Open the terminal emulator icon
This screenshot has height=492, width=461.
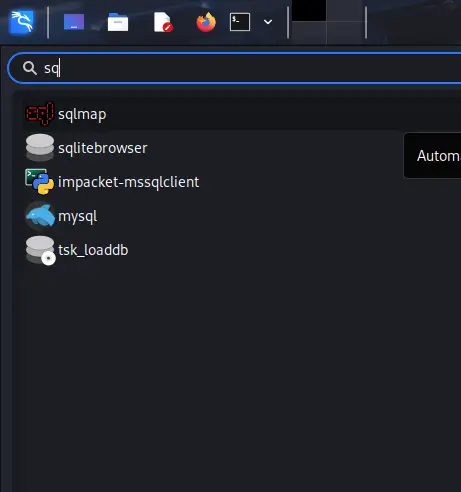240,22
